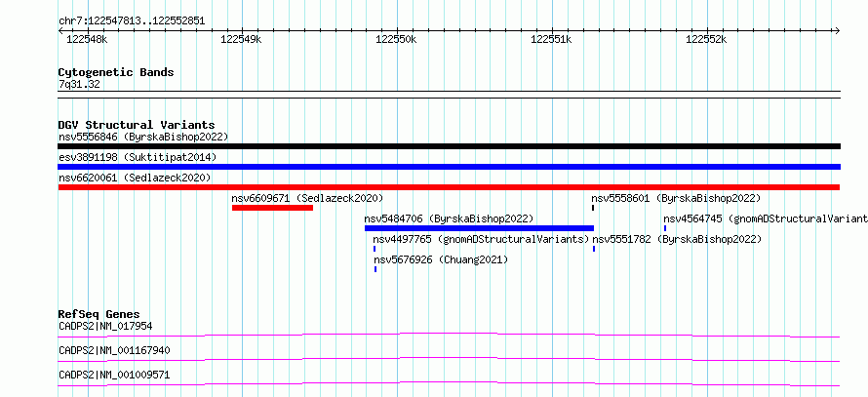The image size is (868, 397).
Task: Open nsv5551782 (ByrskaBishop2022) label
Action: [677, 239]
